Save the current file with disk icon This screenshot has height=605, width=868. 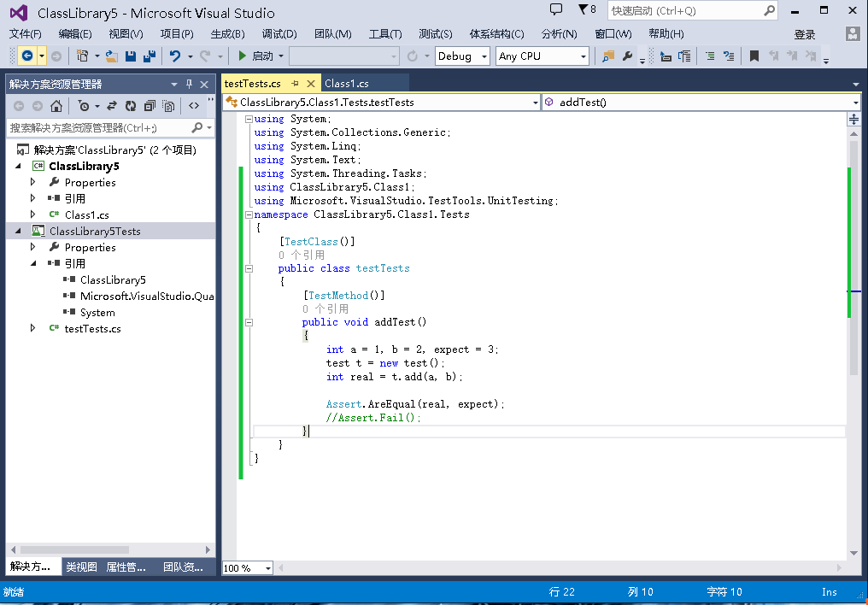click(x=131, y=56)
